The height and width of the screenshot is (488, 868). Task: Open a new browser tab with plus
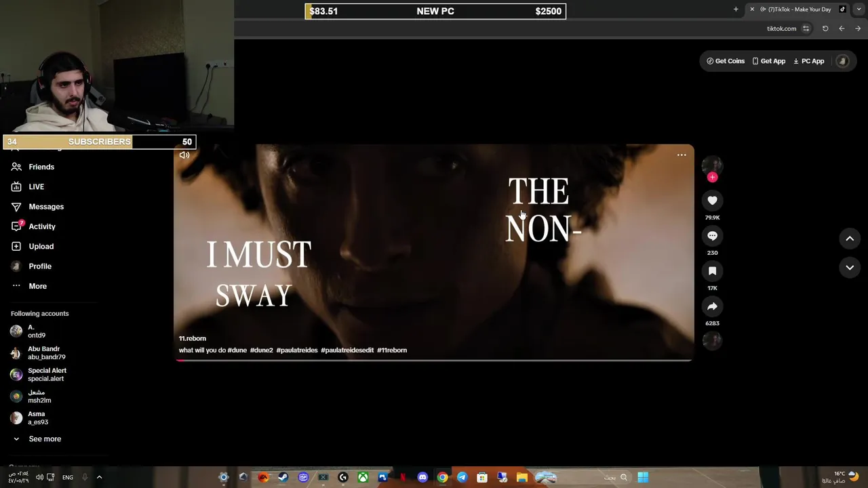tap(736, 9)
